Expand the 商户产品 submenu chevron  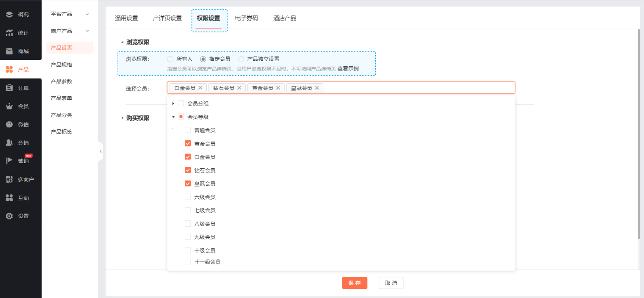(87, 31)
